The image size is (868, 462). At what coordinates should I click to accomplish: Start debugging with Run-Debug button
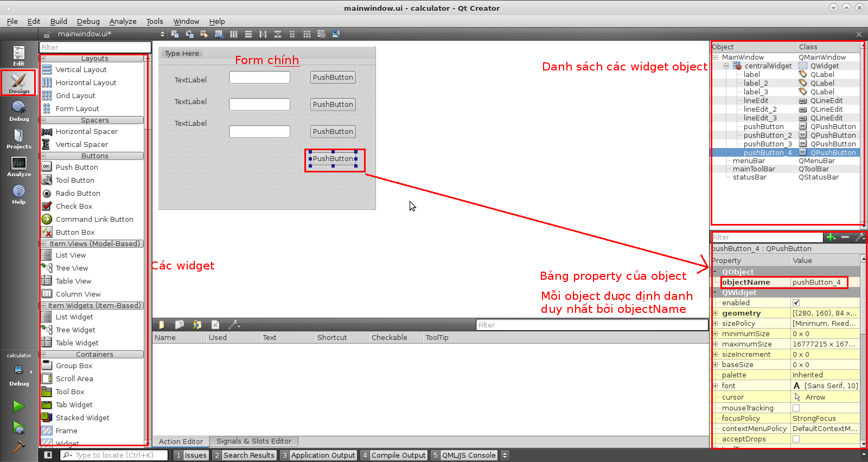pyautogui.click(x=19, y=428)
